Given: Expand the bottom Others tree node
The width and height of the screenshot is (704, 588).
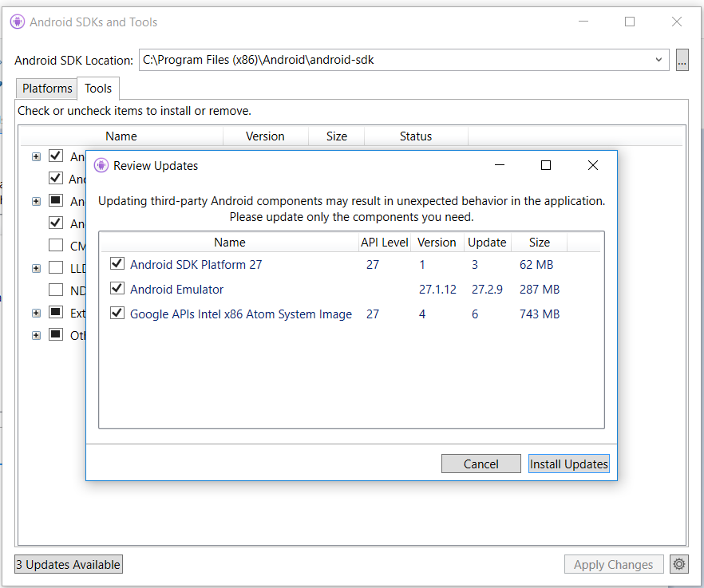Looking at the screenshot, I should pos(36,335).
